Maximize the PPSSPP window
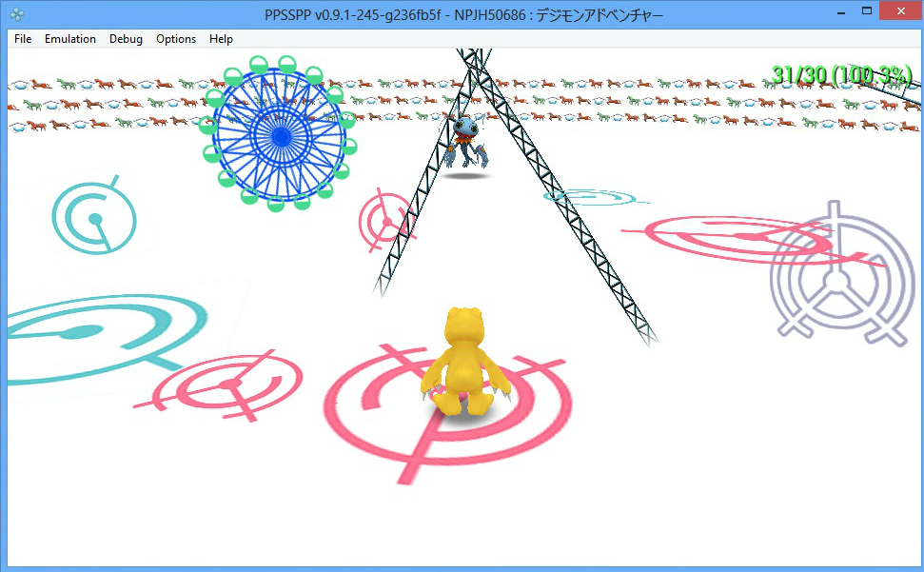The width and height of the screenshot is (924, 572). coord(867,12)
